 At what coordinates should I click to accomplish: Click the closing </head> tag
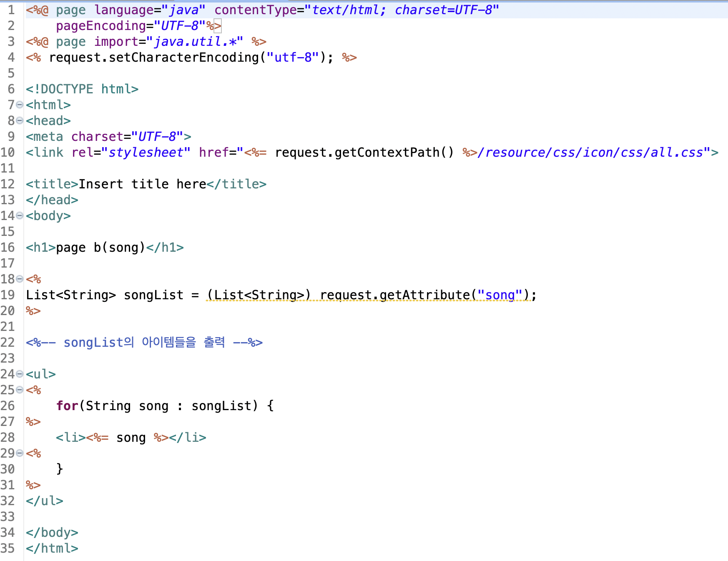click(x=52, y=200)
